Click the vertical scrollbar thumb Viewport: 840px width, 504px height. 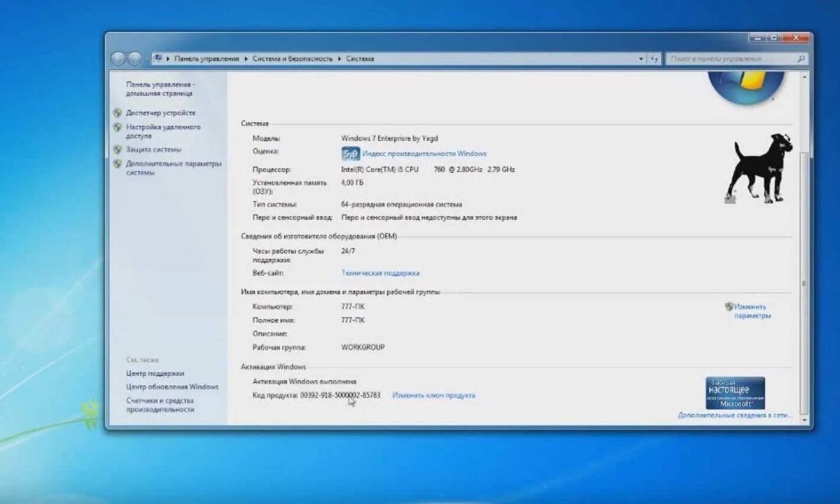(x=803, y=283)
